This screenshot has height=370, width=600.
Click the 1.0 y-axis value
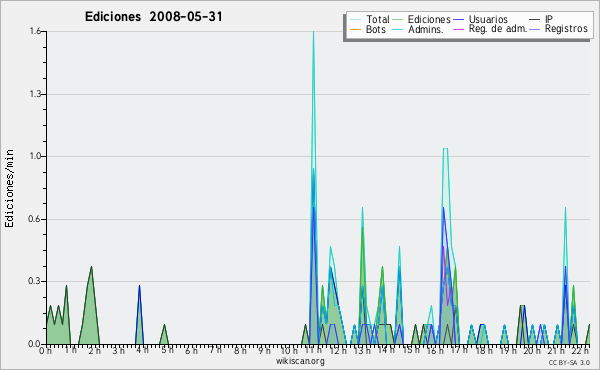(35, 156)
